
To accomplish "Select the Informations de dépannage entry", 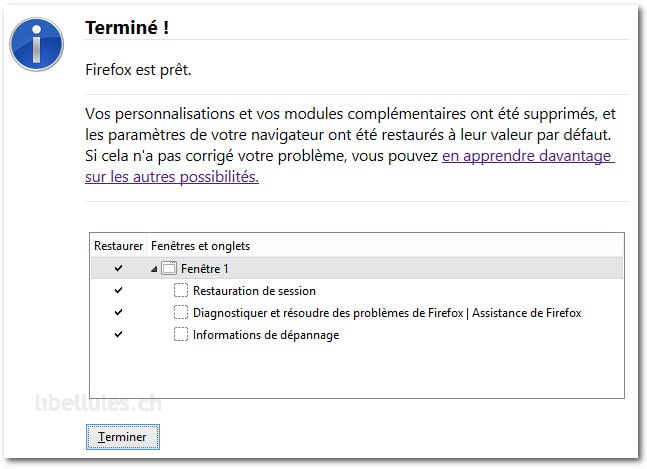I will [x=266, y=335].
